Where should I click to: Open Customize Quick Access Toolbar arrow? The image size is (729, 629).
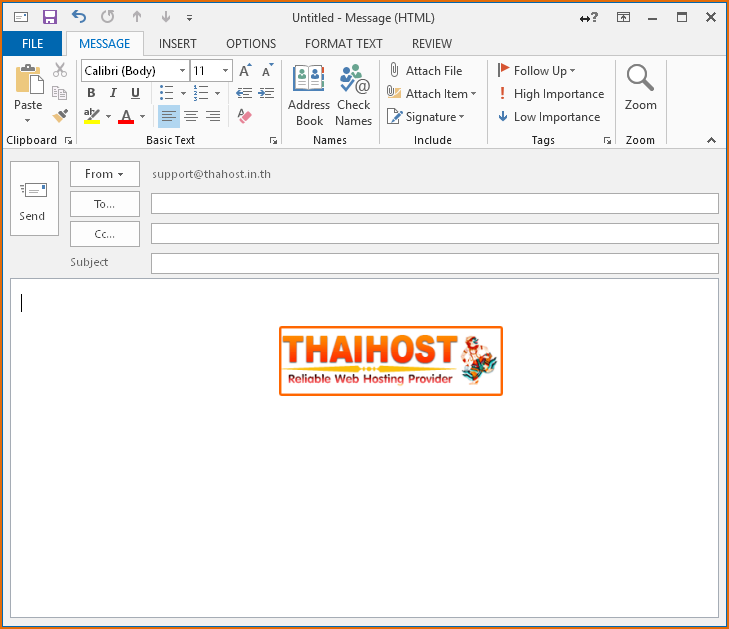click(189, 18)
